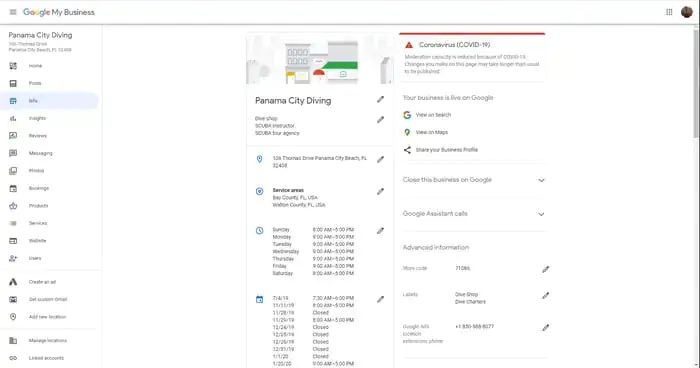Click the Reviews sidebar icon
Screen dimensions: 700x368
[x=13, y=136]
